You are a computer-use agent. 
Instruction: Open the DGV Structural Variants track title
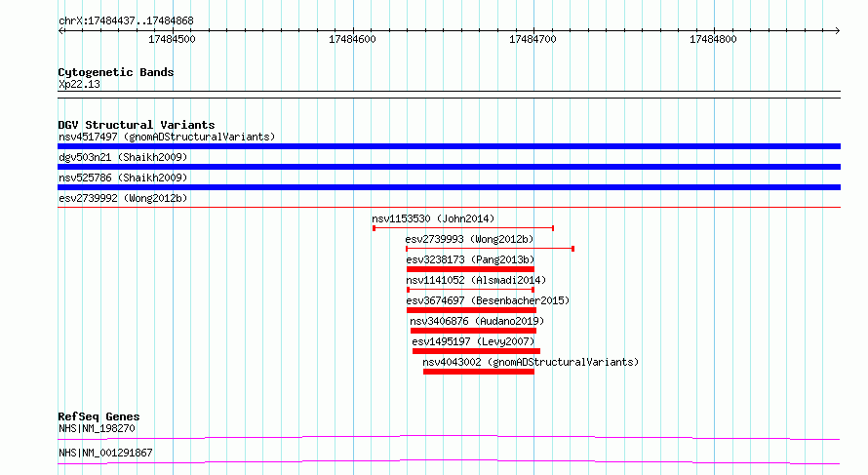[x=137, y=125]
